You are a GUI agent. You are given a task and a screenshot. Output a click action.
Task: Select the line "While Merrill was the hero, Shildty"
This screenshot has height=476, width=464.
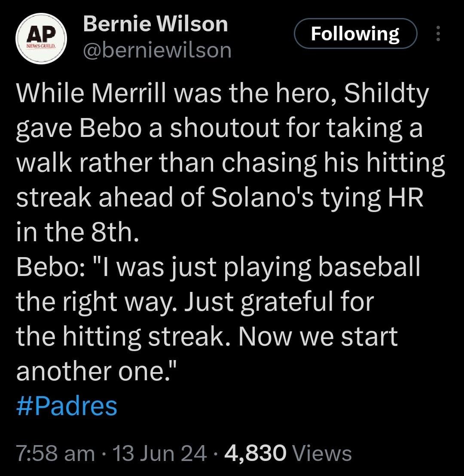coord(223,93)
